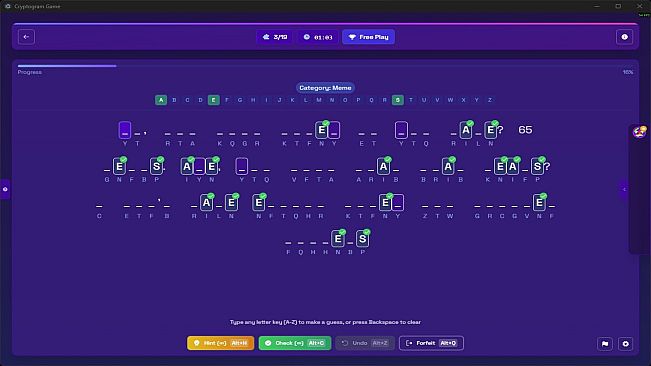
Task: Select blank above cipher W in ZTW
Action: point(450,203)
